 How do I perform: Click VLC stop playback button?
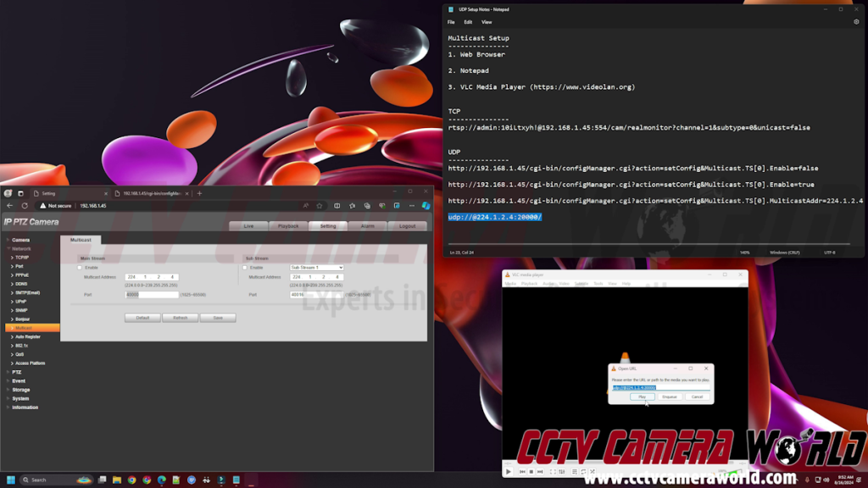pos(531,472)
